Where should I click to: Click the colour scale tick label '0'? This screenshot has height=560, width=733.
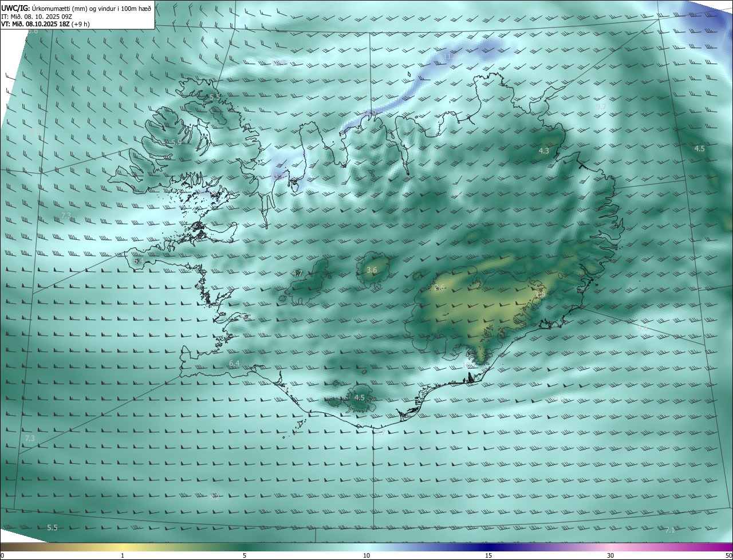2,555
